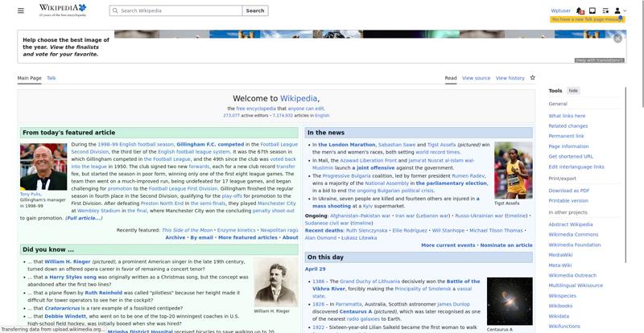Click inside the Search Wikipedia field
Image resolution: width=644 pixels, height=333 pixels.
point(175,10)
